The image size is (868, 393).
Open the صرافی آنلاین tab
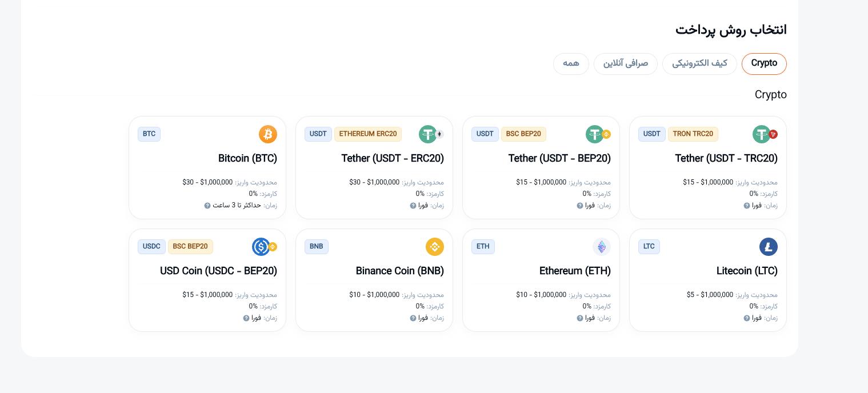[x=625, y=63]
